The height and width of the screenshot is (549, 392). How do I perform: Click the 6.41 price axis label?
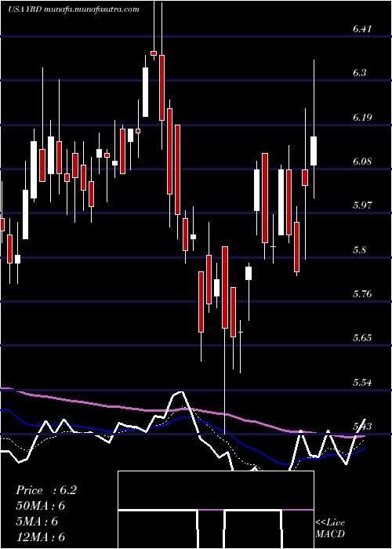(x=361, y=29)
